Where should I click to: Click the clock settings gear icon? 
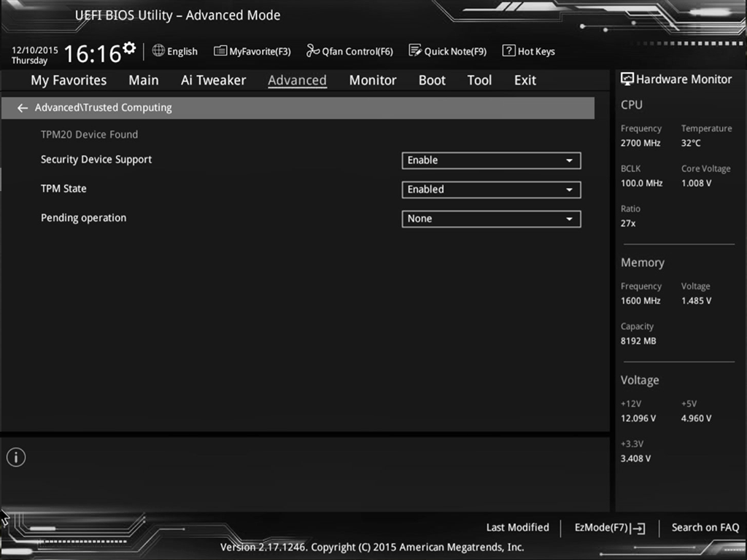[x=129, y=48]
